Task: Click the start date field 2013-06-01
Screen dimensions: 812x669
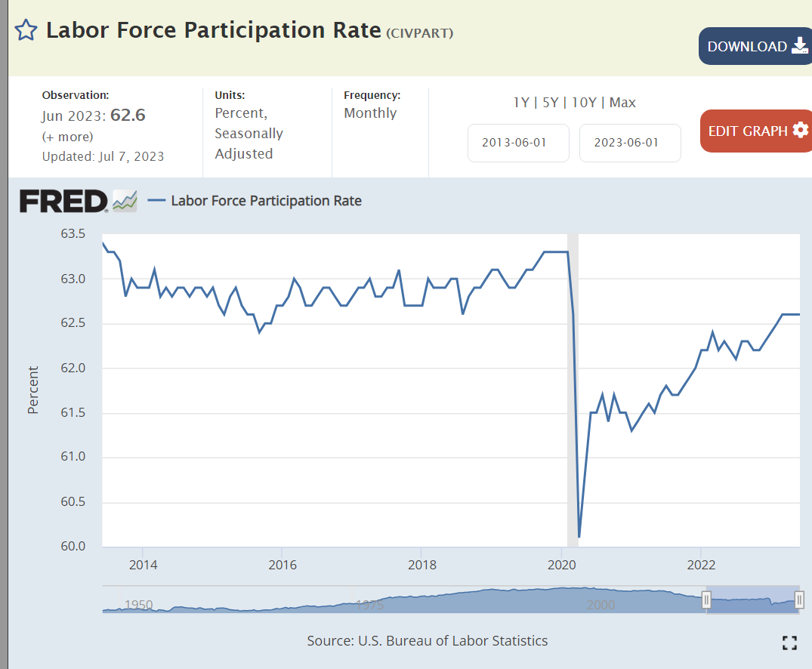Action: point(518,143)
